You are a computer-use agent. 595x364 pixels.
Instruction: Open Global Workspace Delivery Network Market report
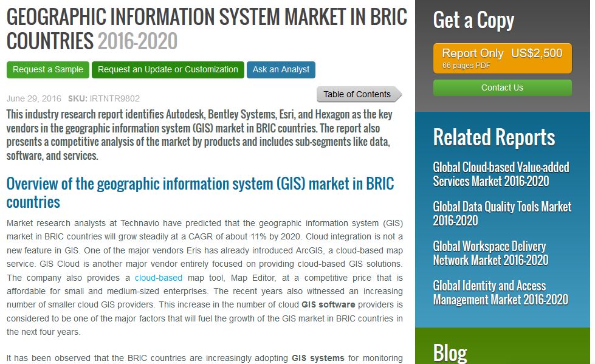[490, 253]
